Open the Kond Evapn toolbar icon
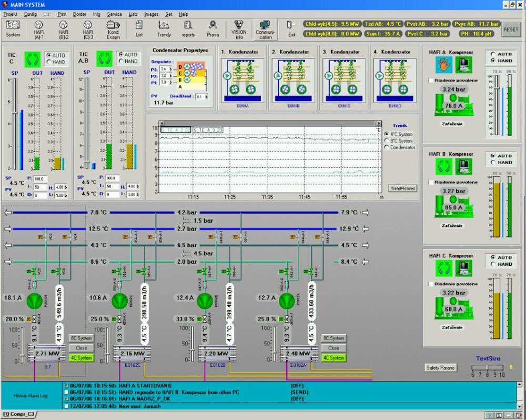Screen dimensions: 526x420 coord(113,28)
